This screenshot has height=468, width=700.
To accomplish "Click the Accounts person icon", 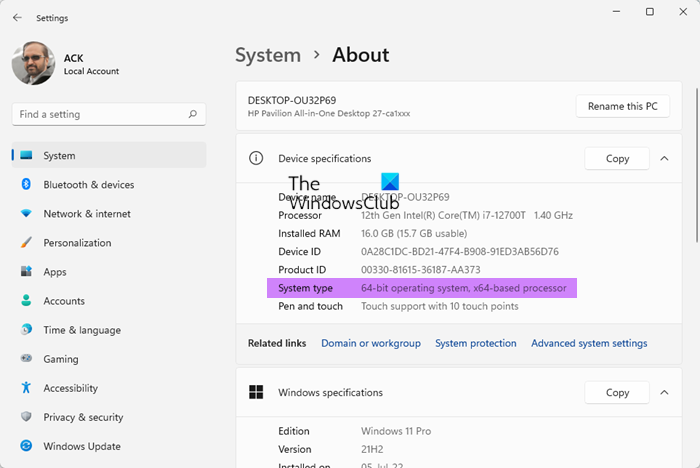I will point(26,301).
